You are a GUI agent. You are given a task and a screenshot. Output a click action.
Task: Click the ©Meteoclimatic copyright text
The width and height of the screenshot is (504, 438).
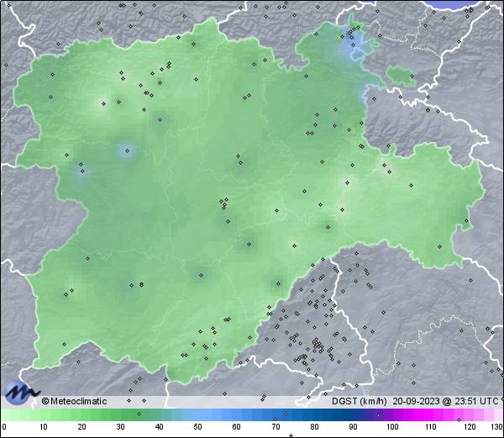point(74,401)
